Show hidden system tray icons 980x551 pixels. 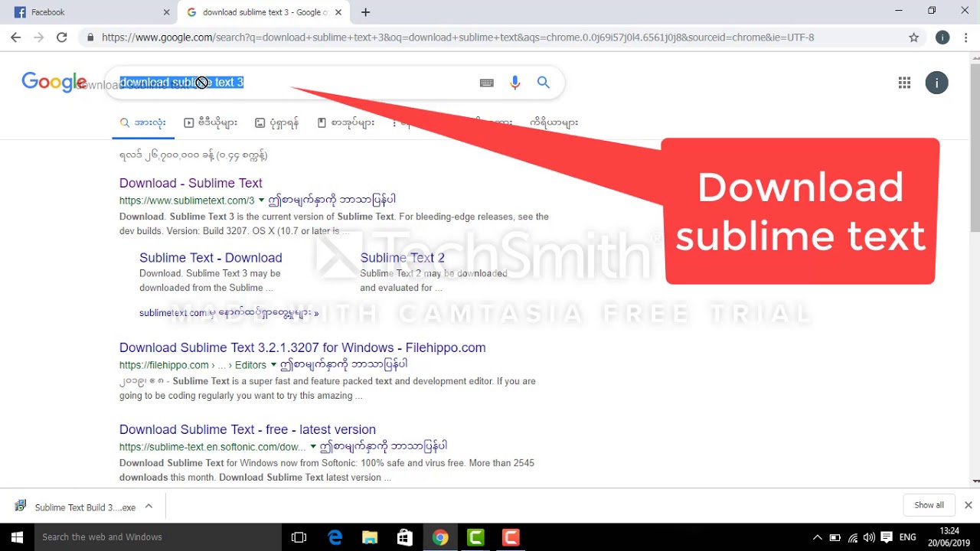[817, 537]
